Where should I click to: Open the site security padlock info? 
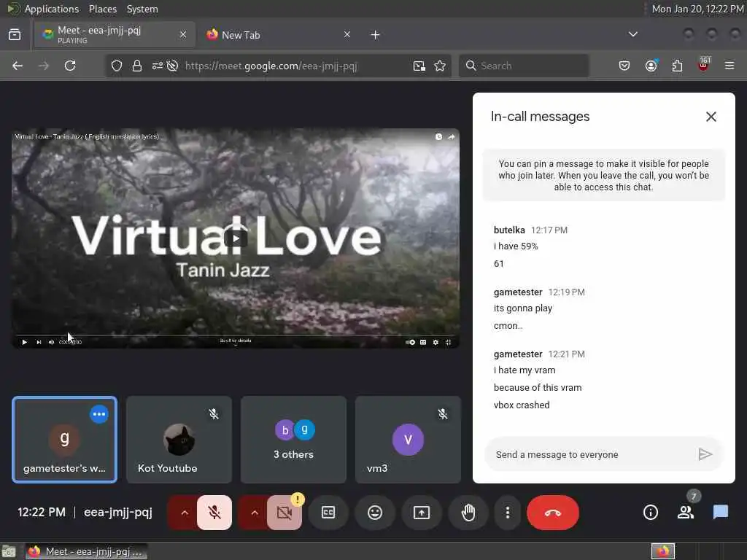pos(136,66)
